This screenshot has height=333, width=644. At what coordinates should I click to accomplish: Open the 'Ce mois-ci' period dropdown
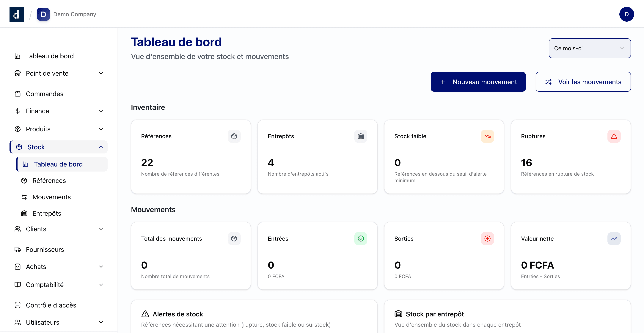point(590,48)
